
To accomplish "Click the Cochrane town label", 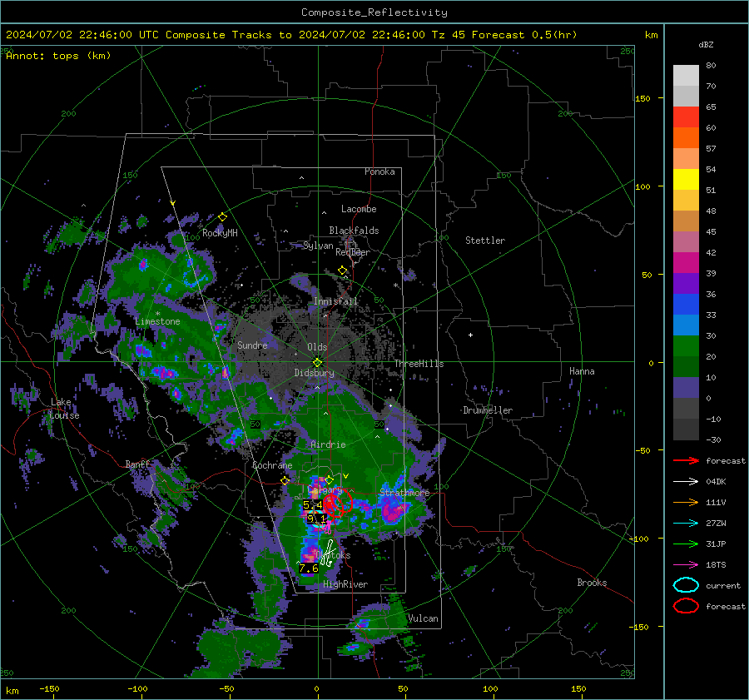I will click(272, 465).
